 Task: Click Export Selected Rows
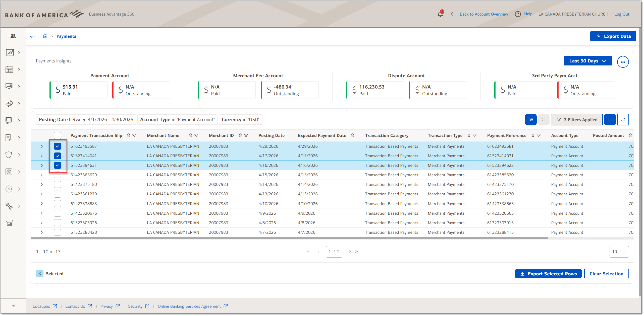click(548, 274)
